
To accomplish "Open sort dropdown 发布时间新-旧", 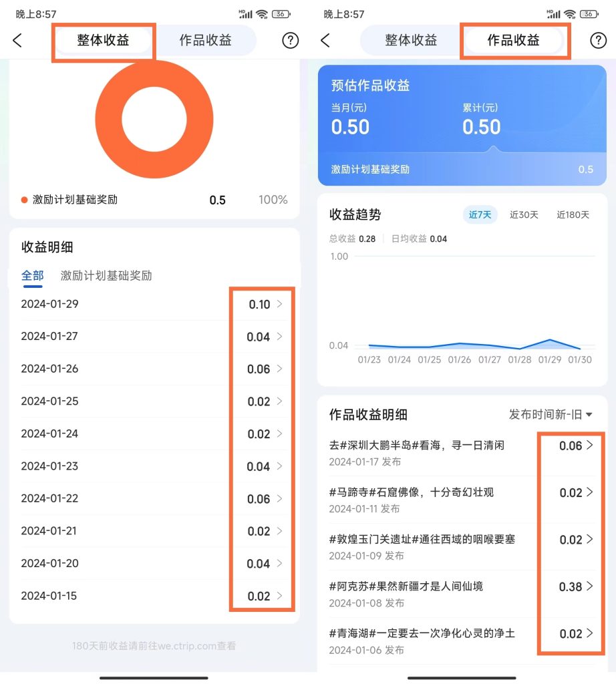I will 551,414.
